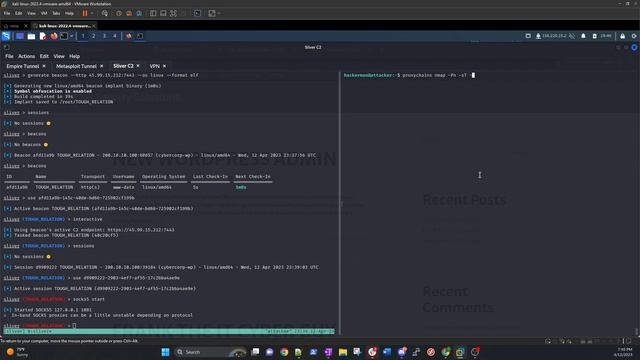This screenshot has width=640, height=360.
Task: Switch to workspace 2
Action: 93,36
